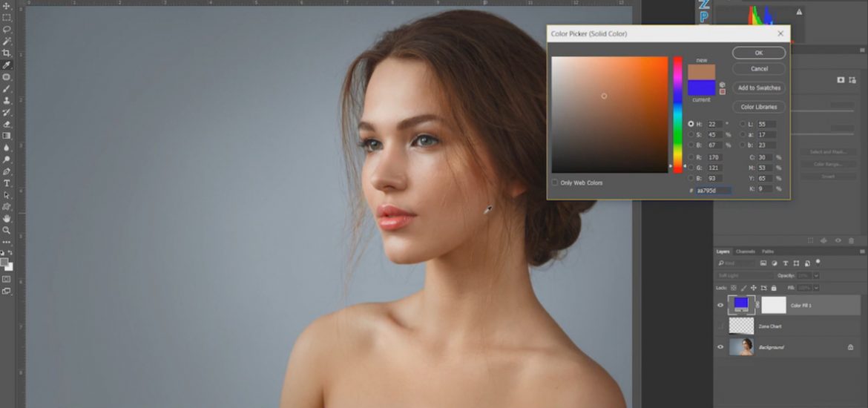868x408 pixels.
Task: Select the Blur tool
Action: tap(7, 148)
